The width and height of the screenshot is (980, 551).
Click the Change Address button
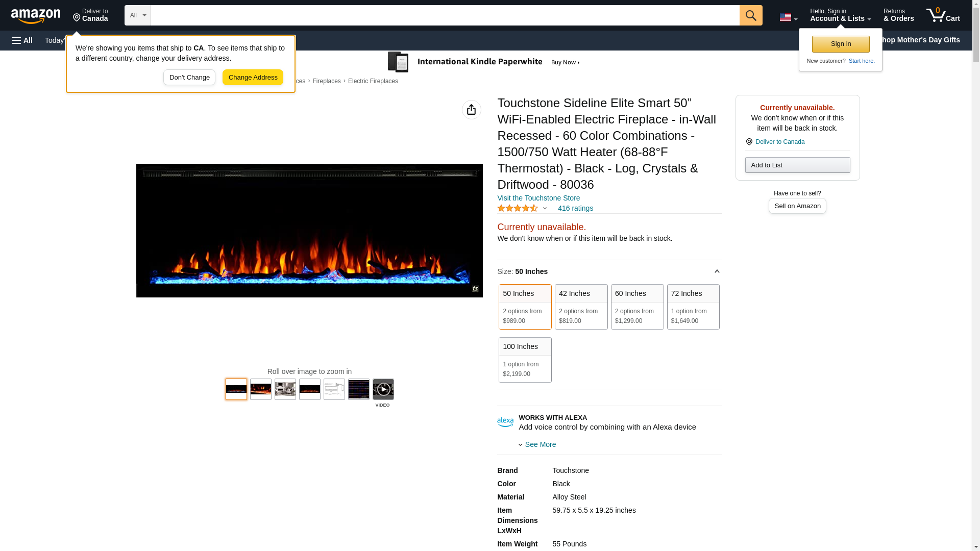(x=253, y=78)
